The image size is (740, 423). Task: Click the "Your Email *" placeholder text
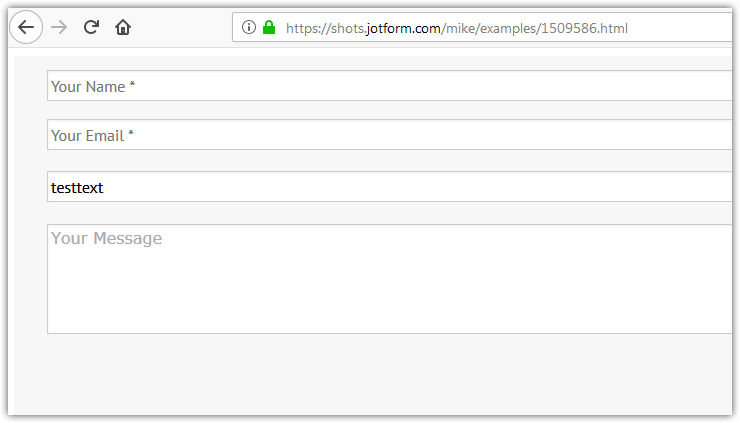(92, 136)
